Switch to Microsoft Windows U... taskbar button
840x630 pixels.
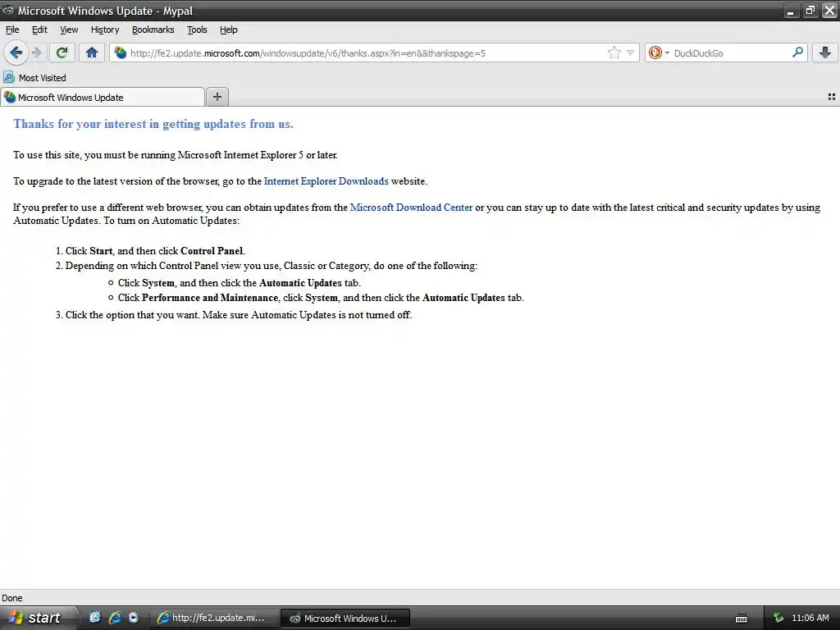coord(345,619)
